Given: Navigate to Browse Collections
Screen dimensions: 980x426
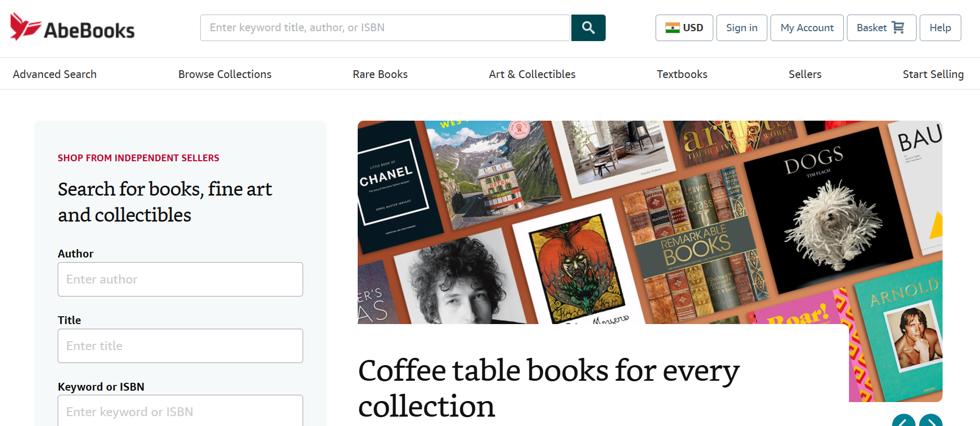Looking at the screenshot, I should [225, 74].
